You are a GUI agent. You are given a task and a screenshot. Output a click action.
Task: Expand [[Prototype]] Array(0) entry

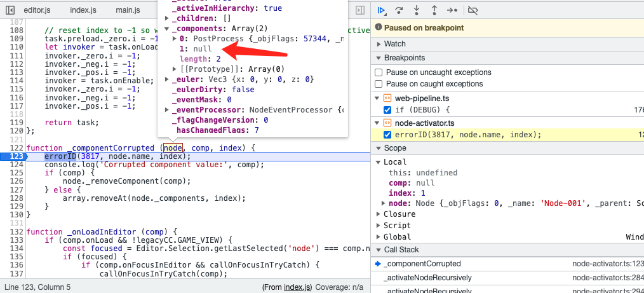click(x=175, y=69)
